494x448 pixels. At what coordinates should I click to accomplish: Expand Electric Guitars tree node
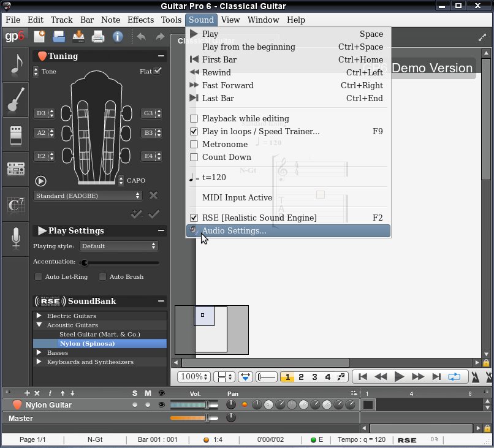[x=39, y=316]
